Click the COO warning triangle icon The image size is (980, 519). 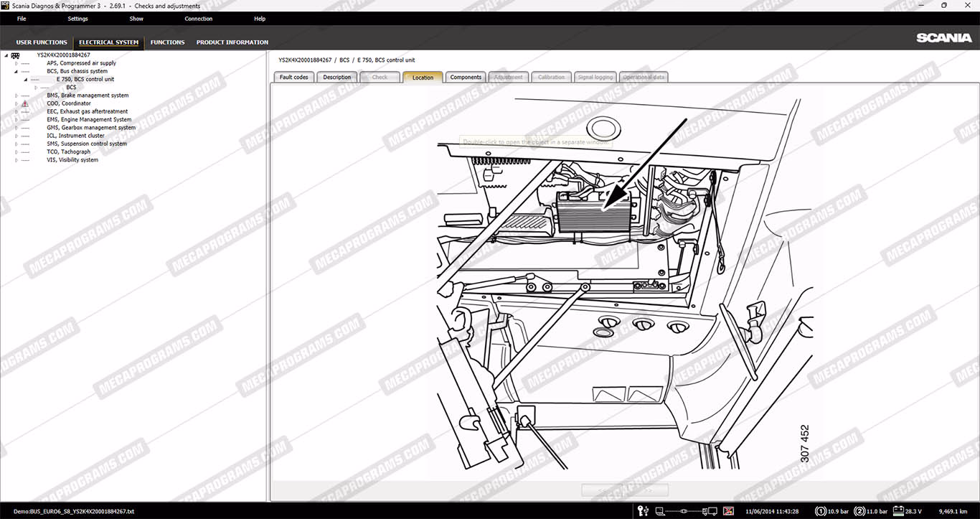pos(25,103)
